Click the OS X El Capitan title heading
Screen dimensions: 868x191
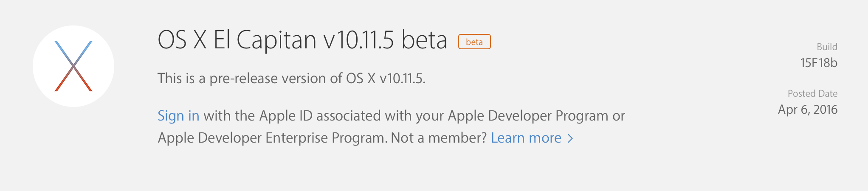click(x=302, y=40)
